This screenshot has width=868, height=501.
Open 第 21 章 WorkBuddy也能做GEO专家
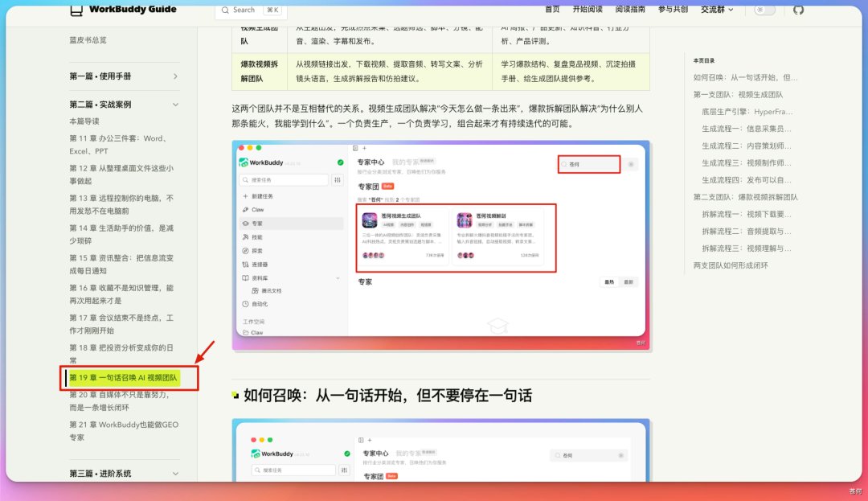(x=124, y=431)
